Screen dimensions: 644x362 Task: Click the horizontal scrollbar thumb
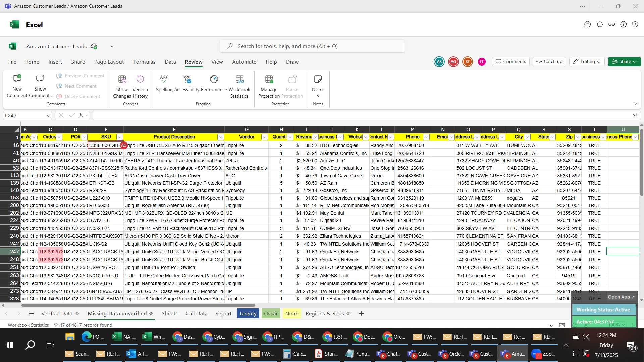click(138, 305)
